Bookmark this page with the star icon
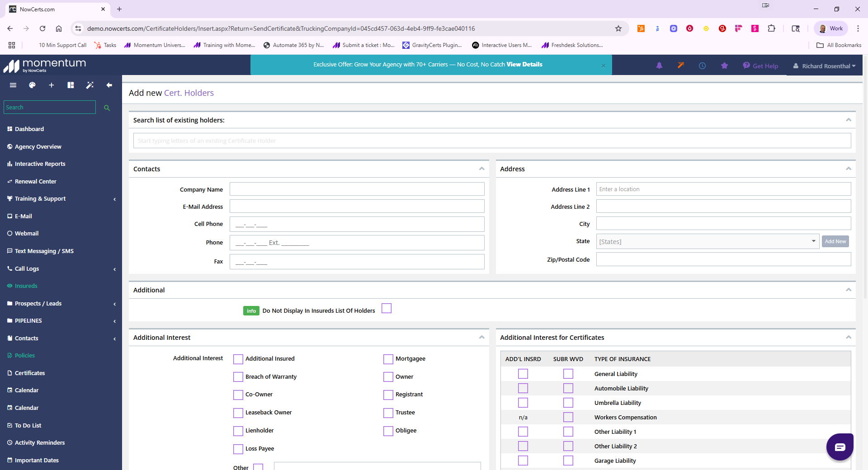The image size is (868, 470). (618, 28)
